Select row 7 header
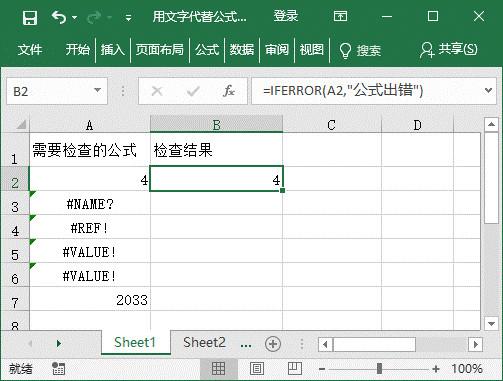 15,299
